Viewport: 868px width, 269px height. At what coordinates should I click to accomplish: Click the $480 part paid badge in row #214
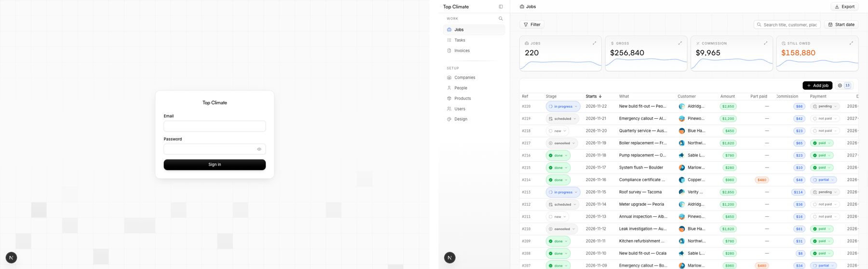coord(762,180)
